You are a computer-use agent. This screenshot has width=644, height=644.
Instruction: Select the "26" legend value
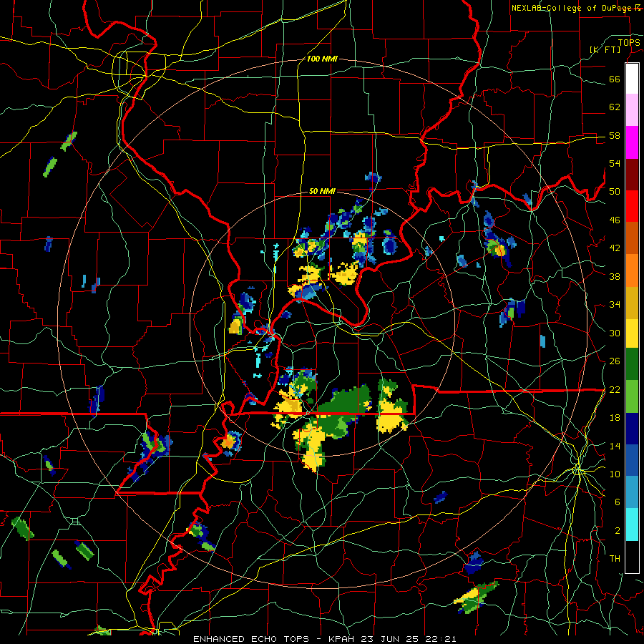point(615,361)
